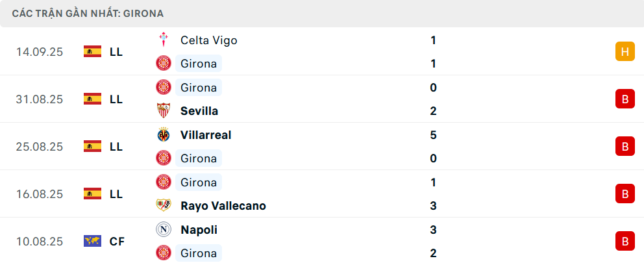Click the Villarreal club crest
644x263 pixels.
163,135
